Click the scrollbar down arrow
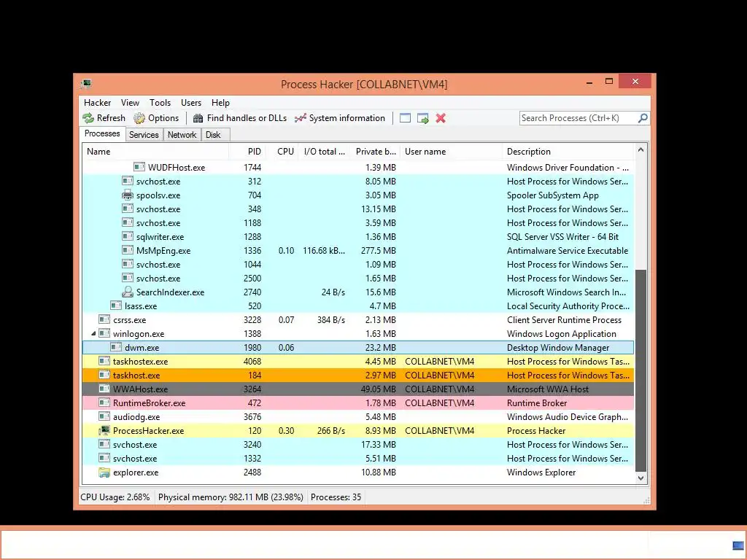The height and width of the screenshot is (560, 747). pos(640,478)
